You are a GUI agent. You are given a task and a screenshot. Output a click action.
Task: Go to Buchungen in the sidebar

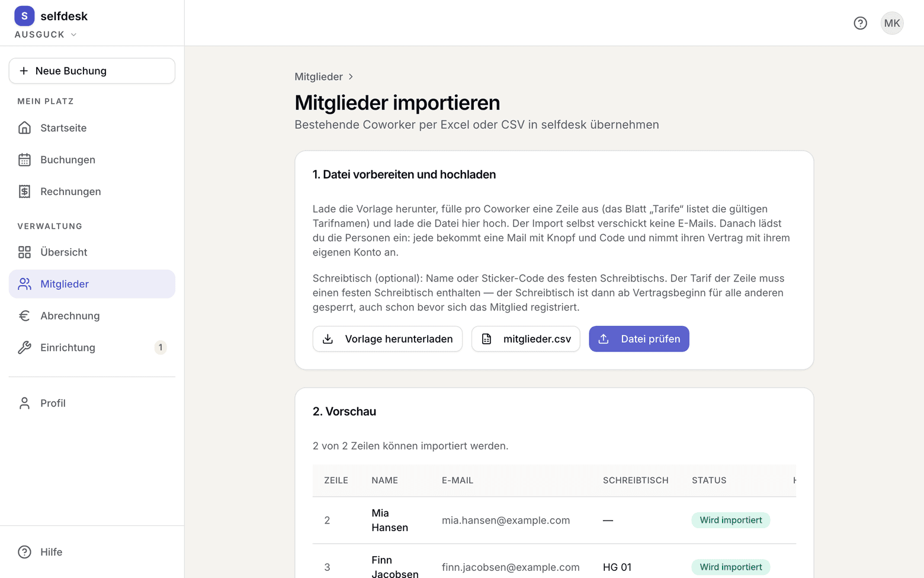pyautogui.click(x=92, y=160)
